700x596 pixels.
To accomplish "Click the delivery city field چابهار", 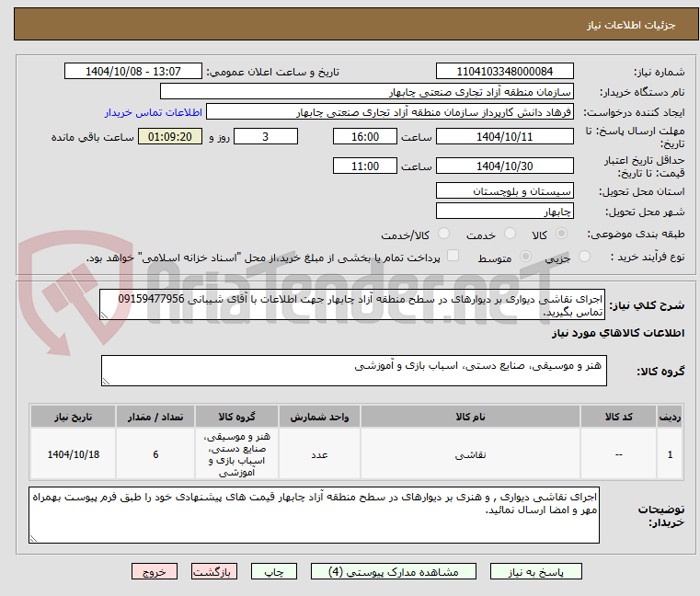I will point(504,211).
